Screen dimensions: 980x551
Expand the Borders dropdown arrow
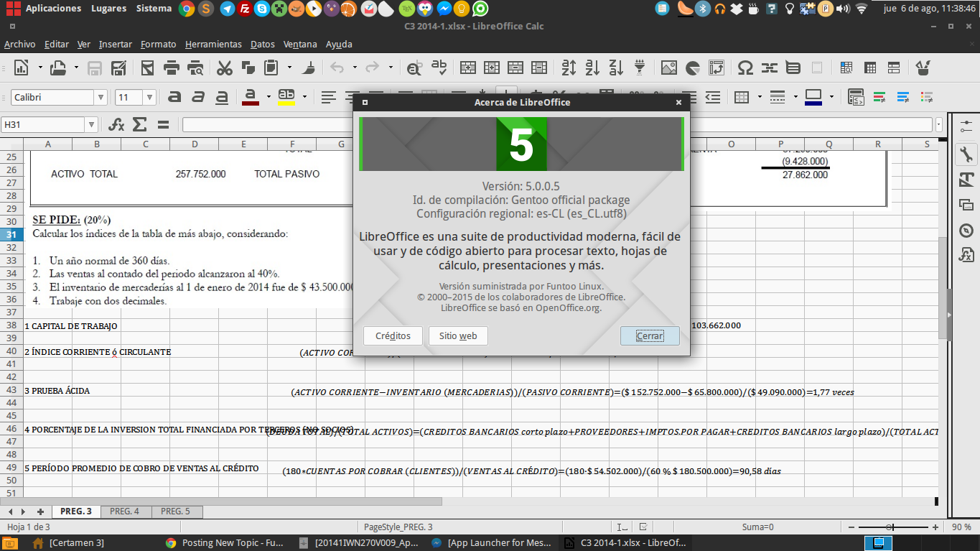(x=760, y=96)
